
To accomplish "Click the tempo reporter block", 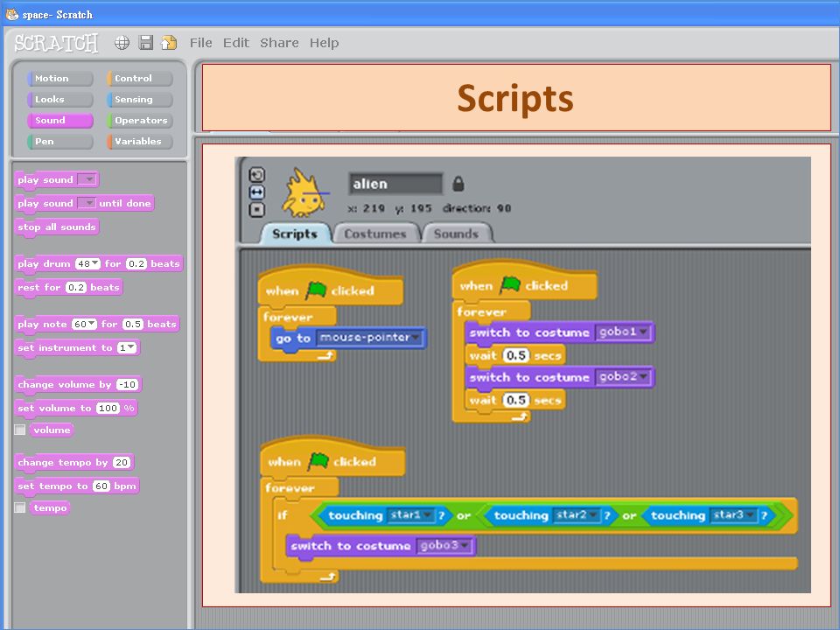I will [x=51, y=507].
